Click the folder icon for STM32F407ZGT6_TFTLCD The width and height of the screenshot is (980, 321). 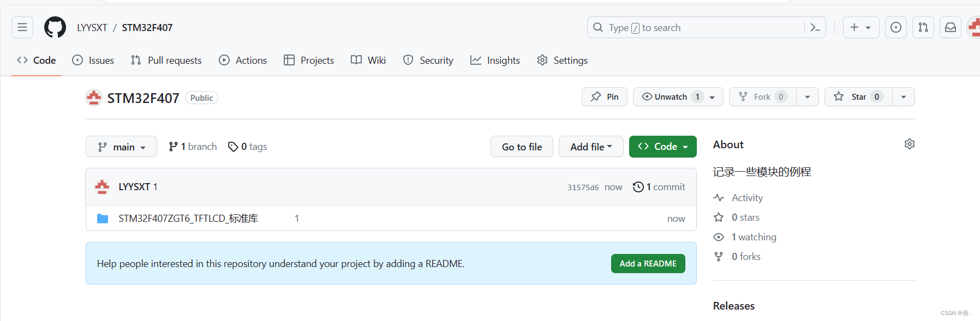coord(103,219)
